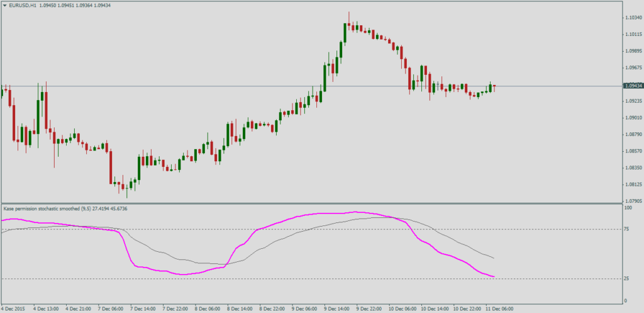Click the 0 level on indicator scale
Screen dimensions: 644x313
[626, 300]
